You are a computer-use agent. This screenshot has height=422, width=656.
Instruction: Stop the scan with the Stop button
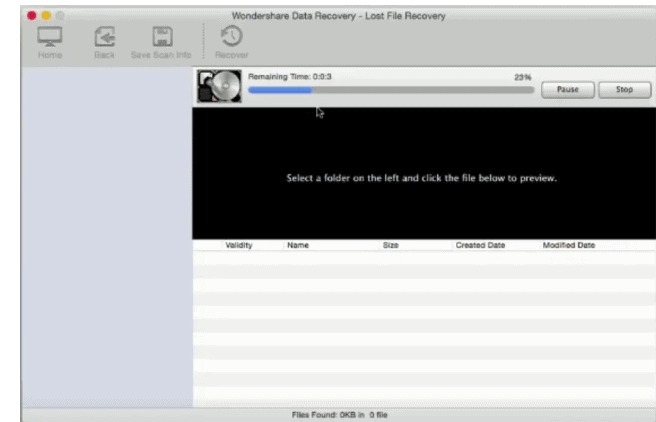tap(625, 90)
